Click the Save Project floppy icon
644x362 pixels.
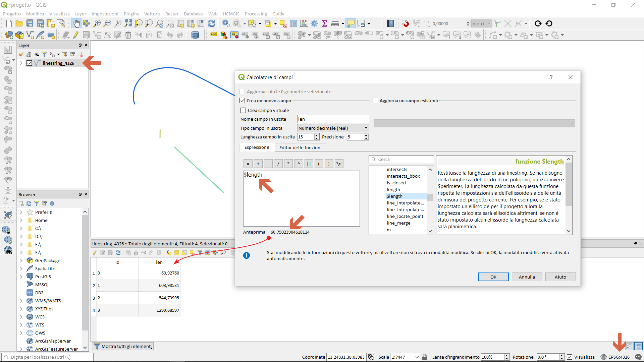point(30,23)
